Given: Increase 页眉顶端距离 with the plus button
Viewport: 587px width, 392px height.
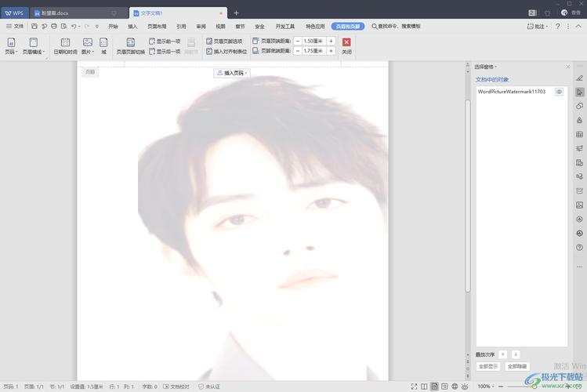Looking at the screenshot, I should (331, 41).
